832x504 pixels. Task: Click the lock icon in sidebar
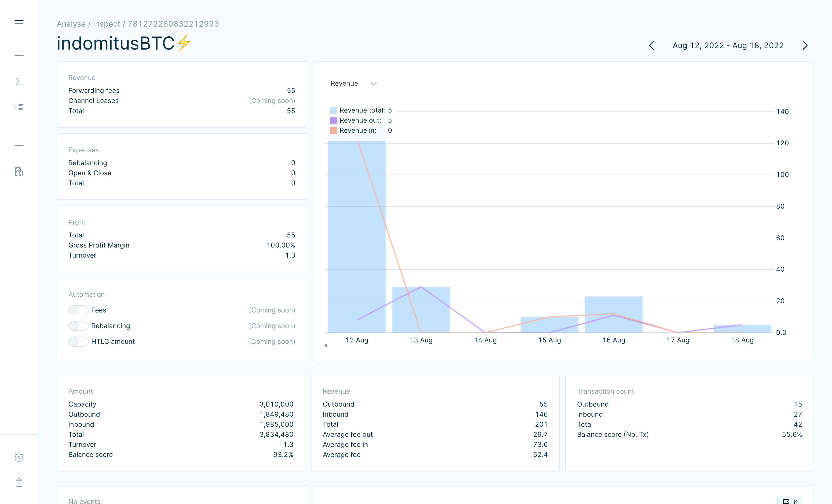pyautogui.click(x=19, y=482)
